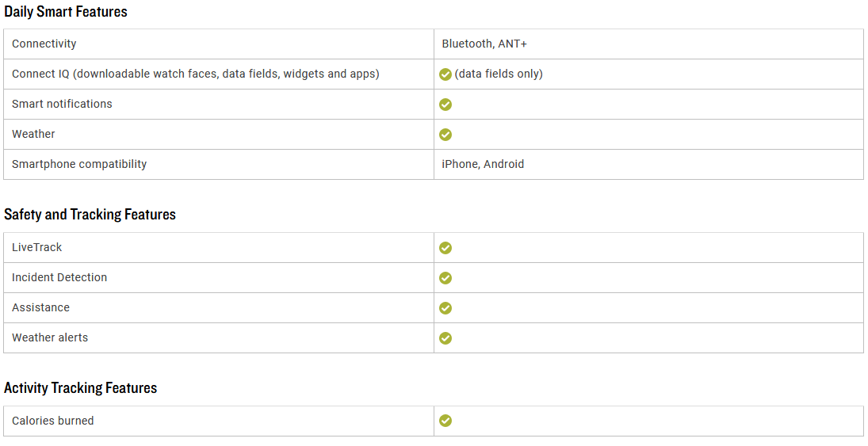Click the LiveTrack checkmark icon

445,248
